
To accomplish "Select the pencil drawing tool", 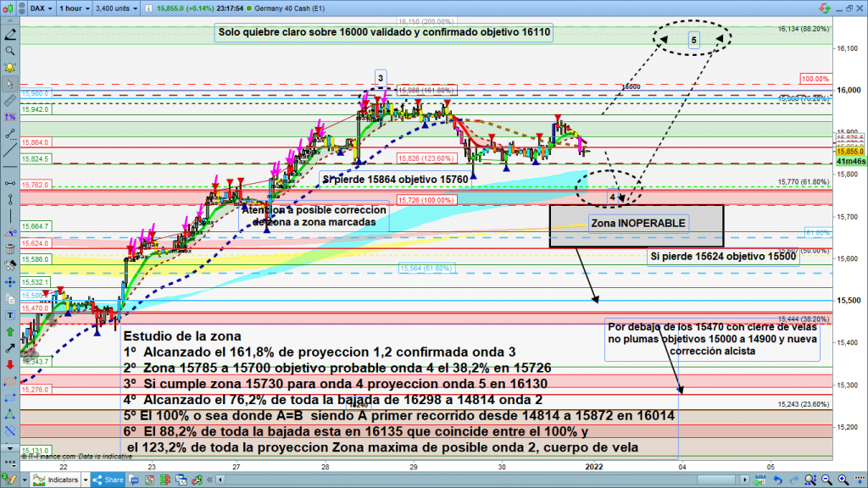I will (9, 36).
